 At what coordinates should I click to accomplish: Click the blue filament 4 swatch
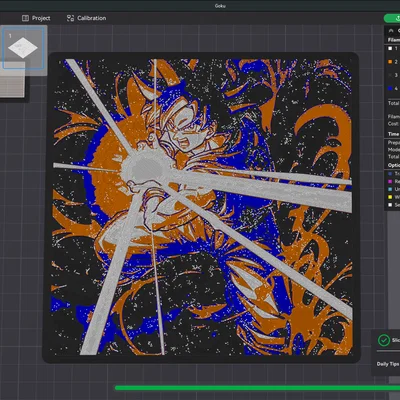[x=390, y=89]
